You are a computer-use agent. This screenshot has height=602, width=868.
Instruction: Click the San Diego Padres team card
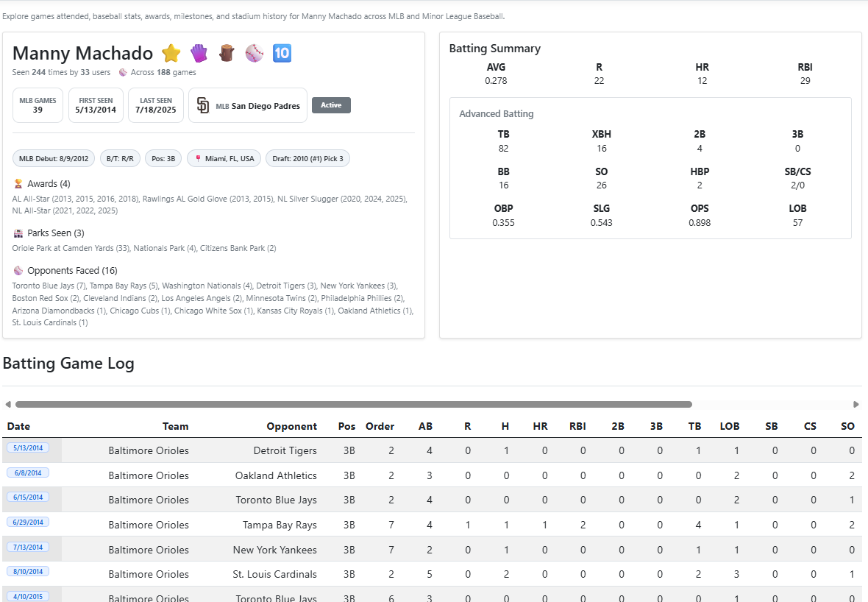(248, 105)
